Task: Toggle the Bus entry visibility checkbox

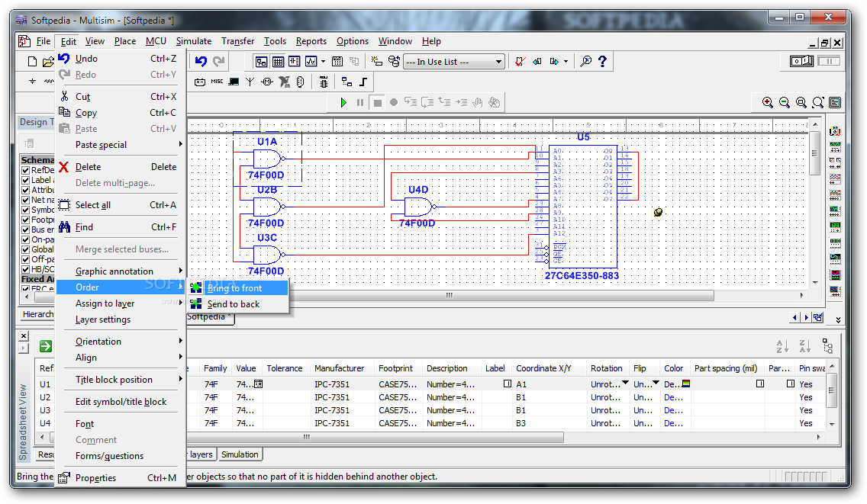Action: coord(25,230)
